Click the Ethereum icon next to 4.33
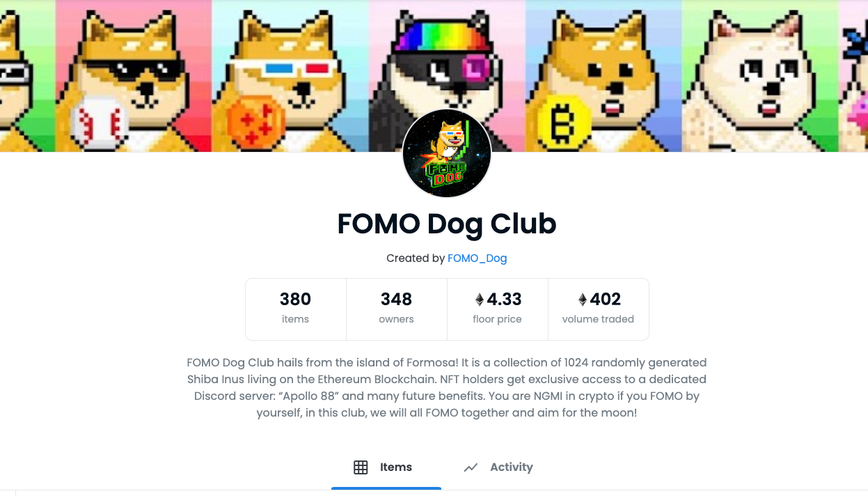 (479, 300)
